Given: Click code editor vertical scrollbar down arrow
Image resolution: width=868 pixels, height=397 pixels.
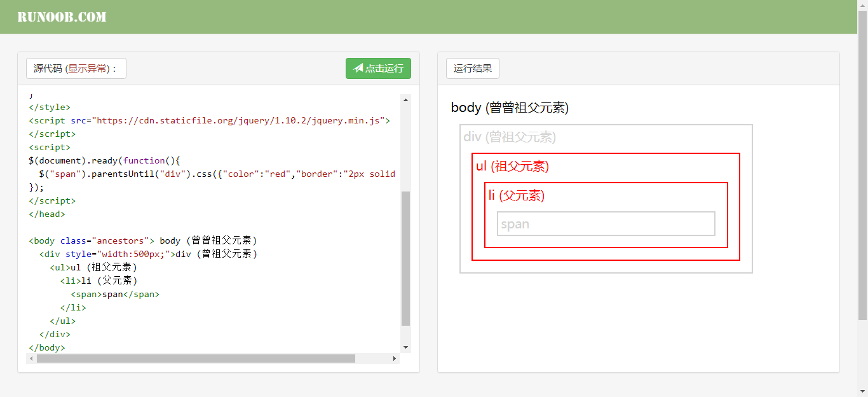Looking at the screenshot, I should (x=406, y=347).
